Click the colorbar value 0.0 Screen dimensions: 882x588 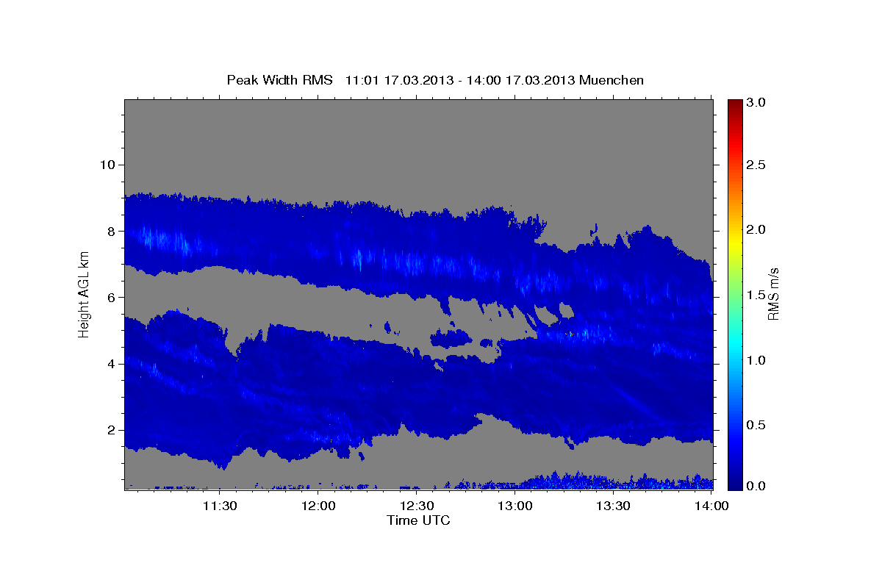tap(756, 486)
